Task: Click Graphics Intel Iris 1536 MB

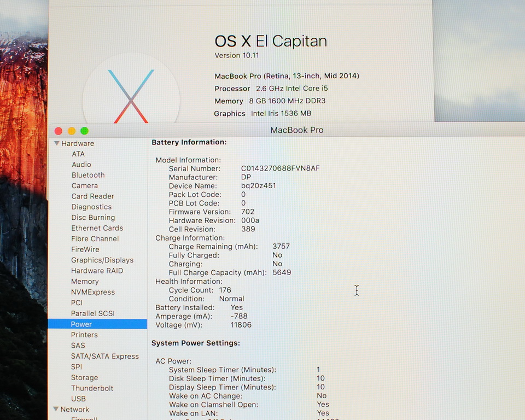Action: [263, 114]
